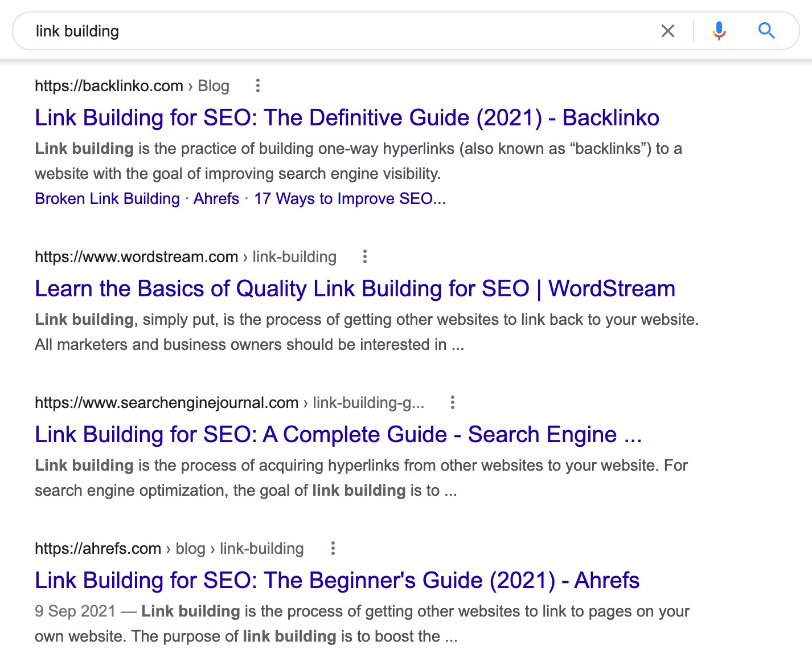Follow the "Broken Link Building" sitelink
The height and width of the screenshot is (657, 812).
[107, 199]
